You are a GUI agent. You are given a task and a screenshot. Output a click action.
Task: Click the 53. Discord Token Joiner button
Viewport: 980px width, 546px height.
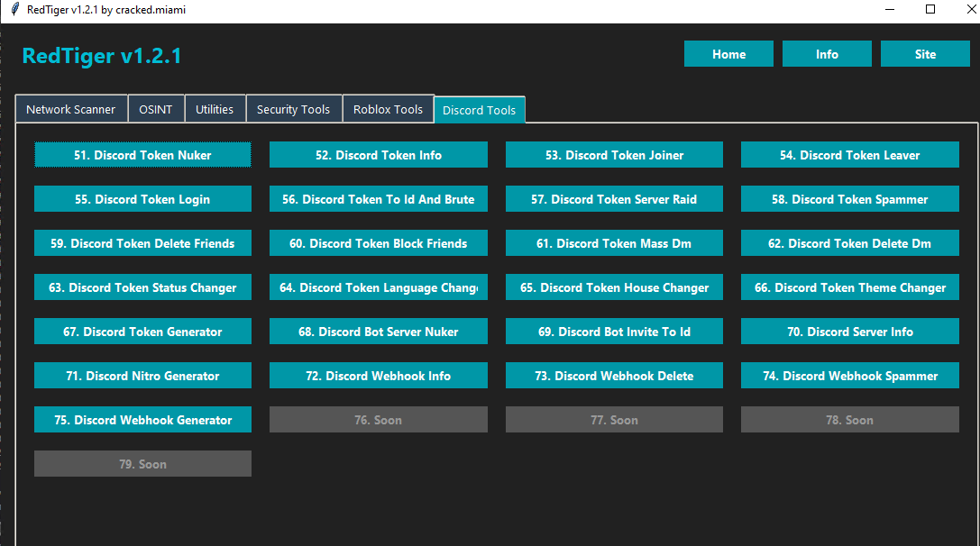614,155
